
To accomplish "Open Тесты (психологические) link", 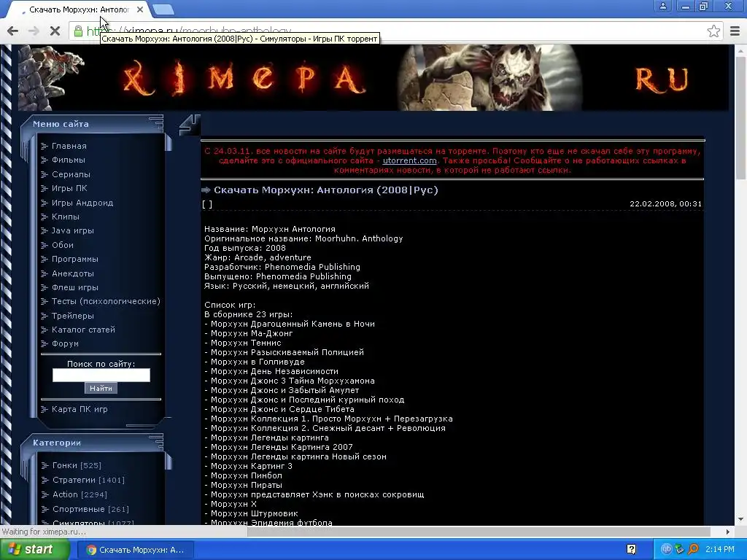I will tap(106, 301).
